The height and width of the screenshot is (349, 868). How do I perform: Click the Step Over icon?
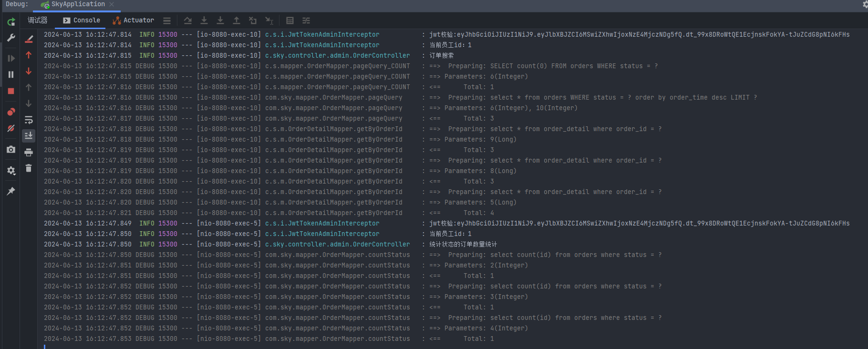point(188,21)
